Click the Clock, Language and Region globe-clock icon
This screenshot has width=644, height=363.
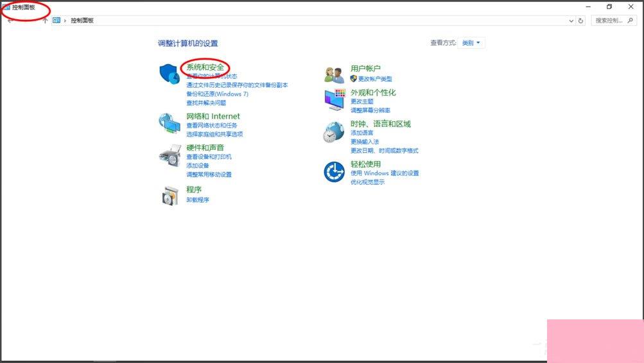pos(333,131)
